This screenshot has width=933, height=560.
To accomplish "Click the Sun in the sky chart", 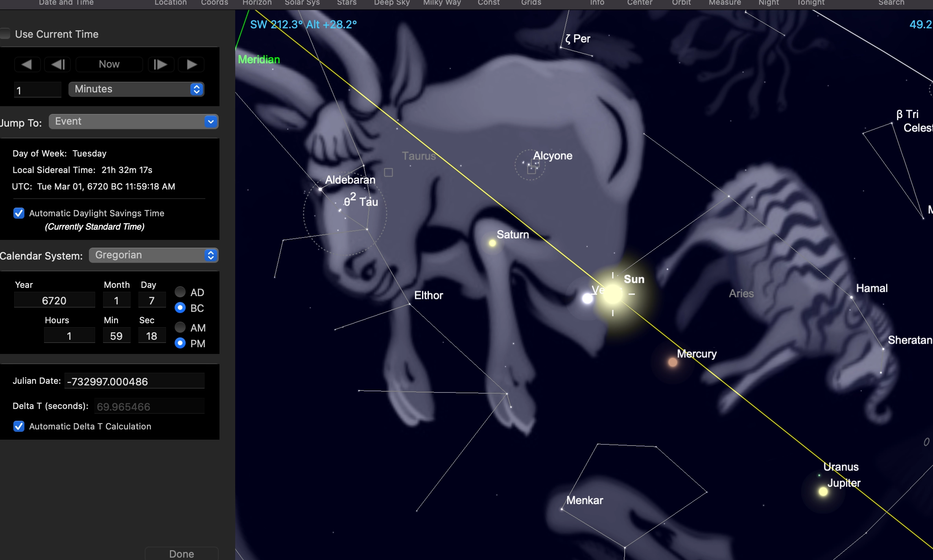I will click(x=612, y=294).
